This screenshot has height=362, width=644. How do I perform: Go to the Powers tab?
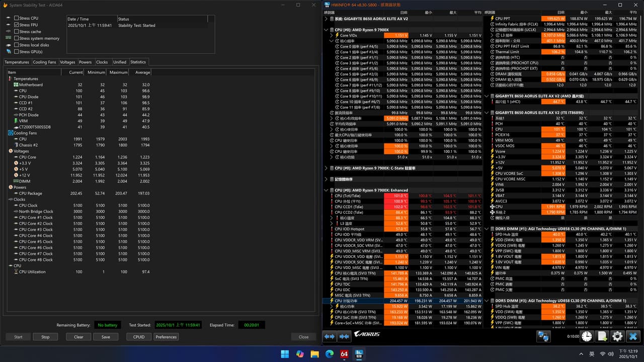point(86,62)
